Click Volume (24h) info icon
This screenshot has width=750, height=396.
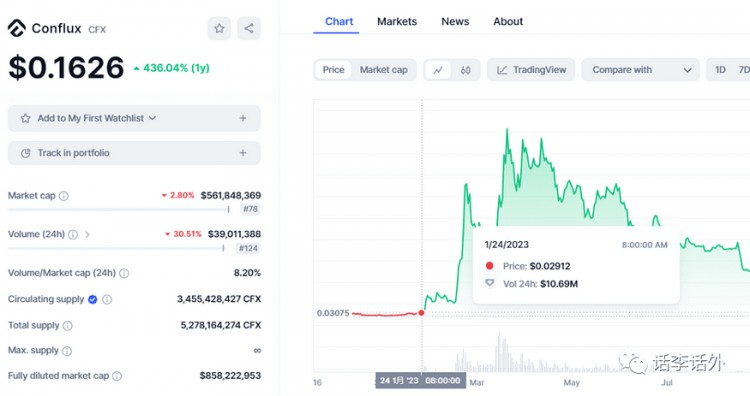[73, 234]
